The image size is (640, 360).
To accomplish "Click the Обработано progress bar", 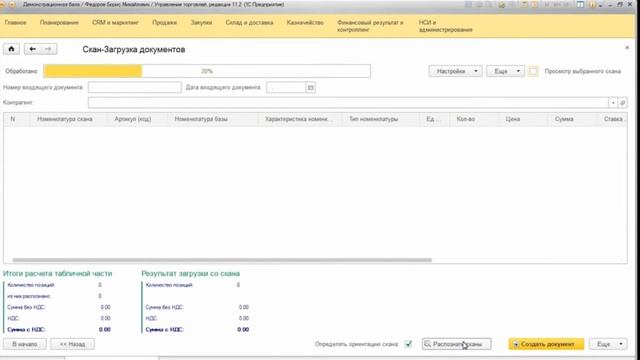I will pyautogui.click(x=207, y=71).
